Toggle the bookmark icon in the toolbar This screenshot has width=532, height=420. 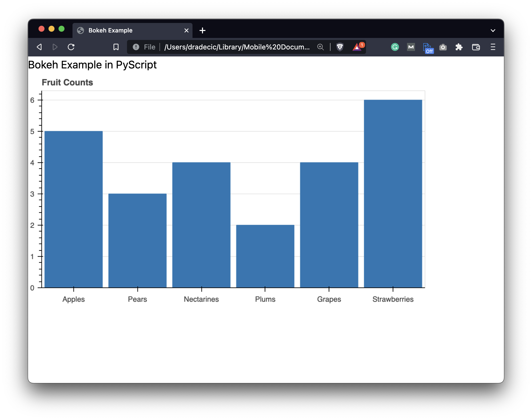(x=116, y=47)
